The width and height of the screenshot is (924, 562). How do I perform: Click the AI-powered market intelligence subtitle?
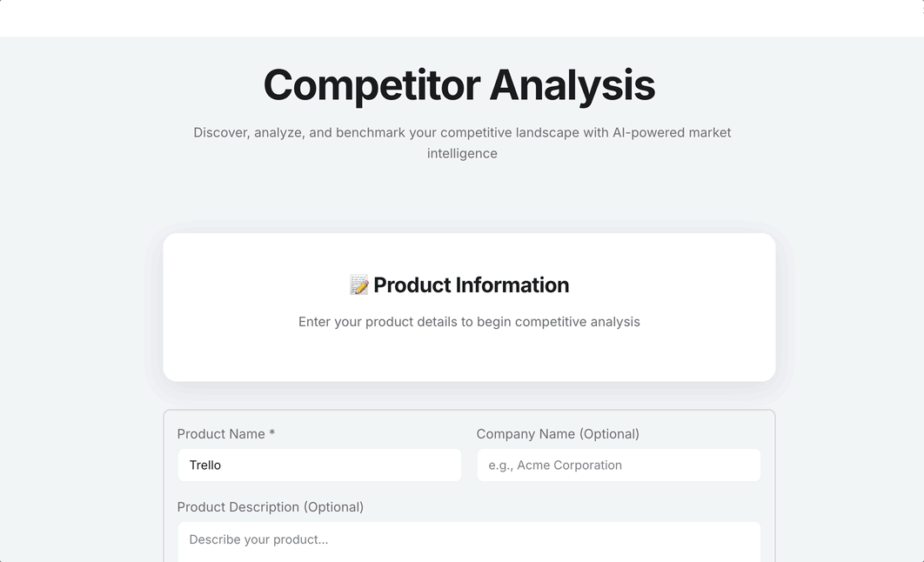(462, 143)
